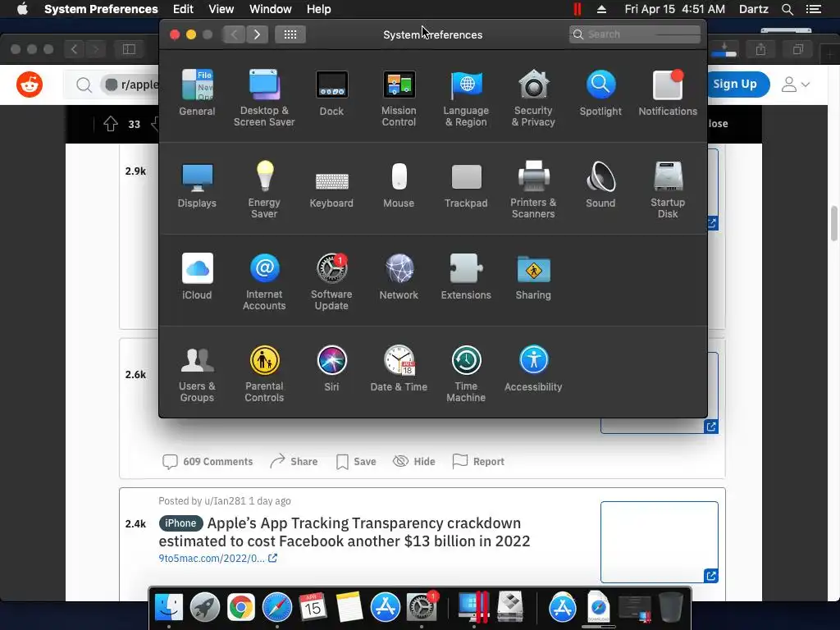
Task: Expand the Reddit user account dropdown
Action: (x=796, y=84)
